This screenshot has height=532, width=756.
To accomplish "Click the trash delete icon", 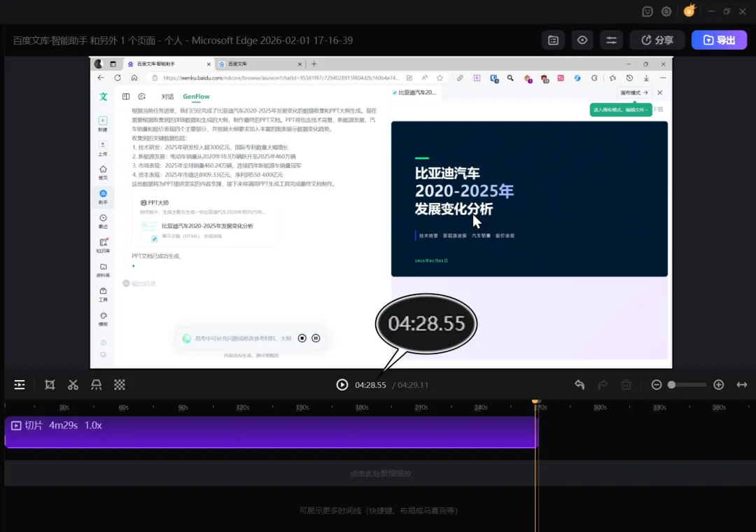I will tap(626, 384).
